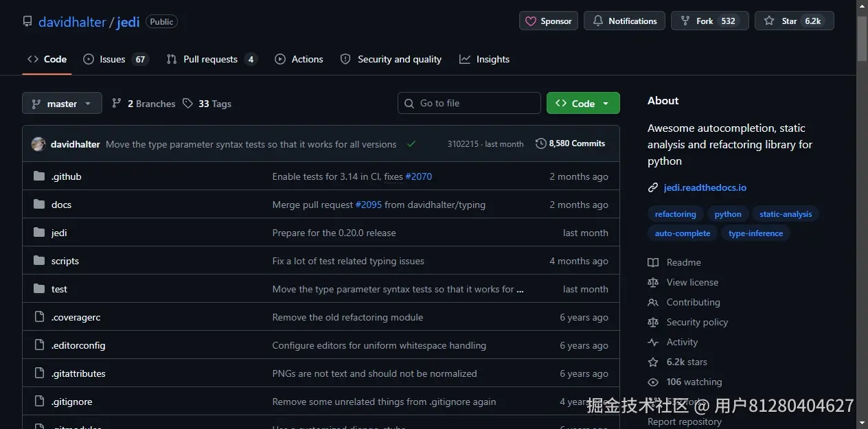
Task: Show commit status green checkmark details
Action: point(411,144)
